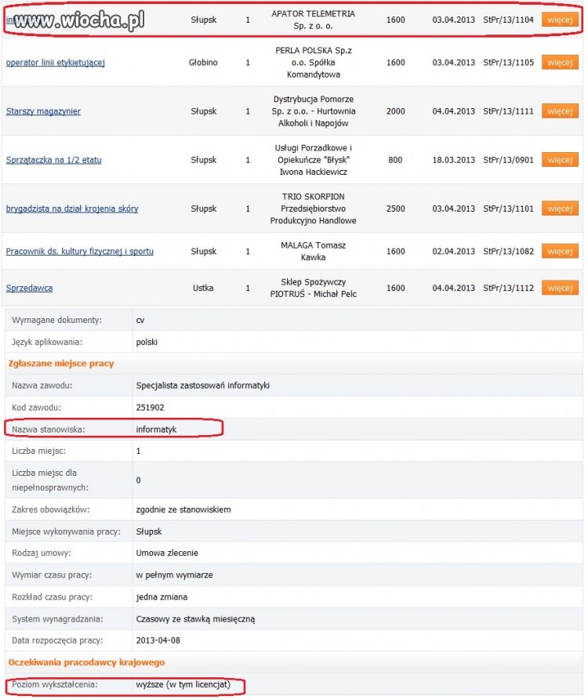Click 'więcej' for StPr/13/0901 offer
The width and height of the screenshot is (588, 700).
[x=560, y=160]
